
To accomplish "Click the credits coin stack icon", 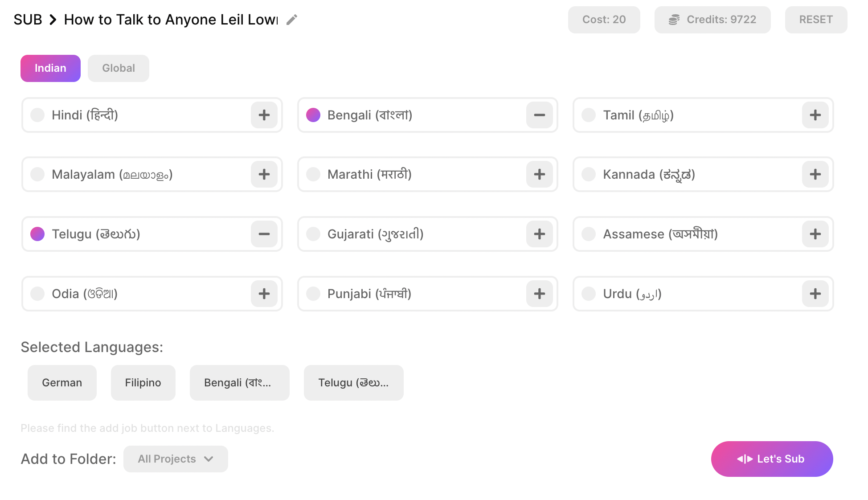I will (x=673, y=20).
